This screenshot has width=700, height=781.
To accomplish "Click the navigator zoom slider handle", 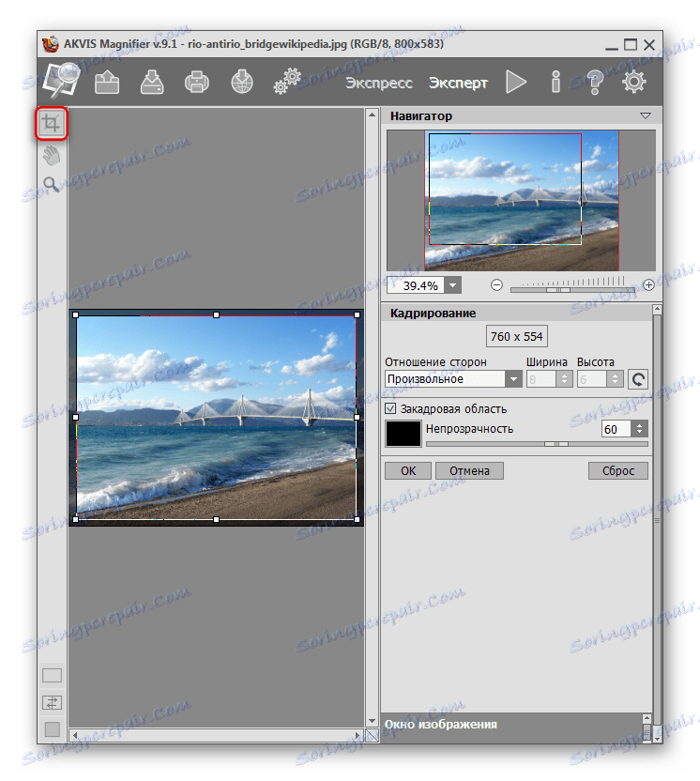I will coord(558,290).
